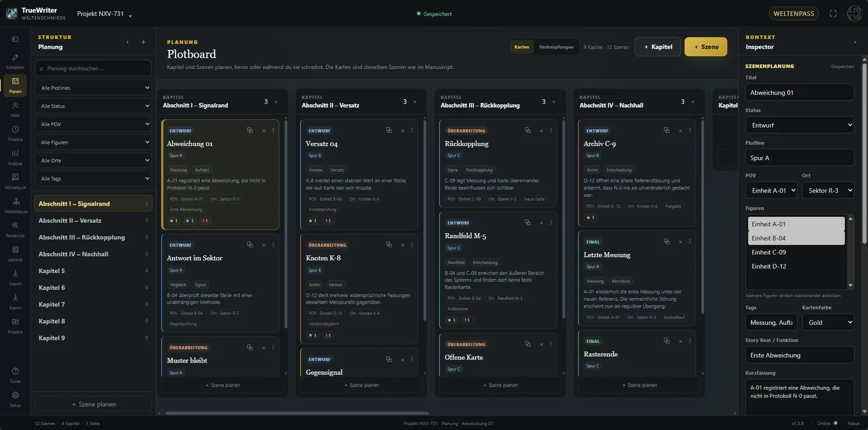
Task: Collapse the Struktur panel with chevron
Action: (127, 42)
